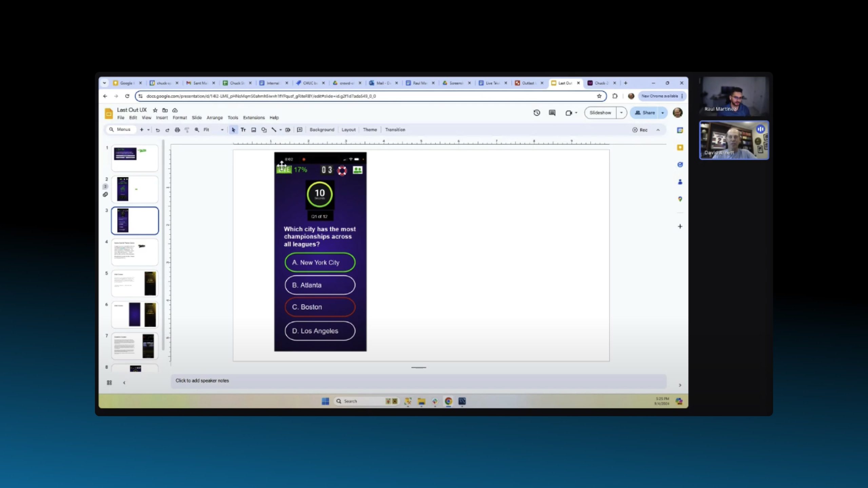
Task: Toggle grid view of slides
Action: click(x=109, y=383)
